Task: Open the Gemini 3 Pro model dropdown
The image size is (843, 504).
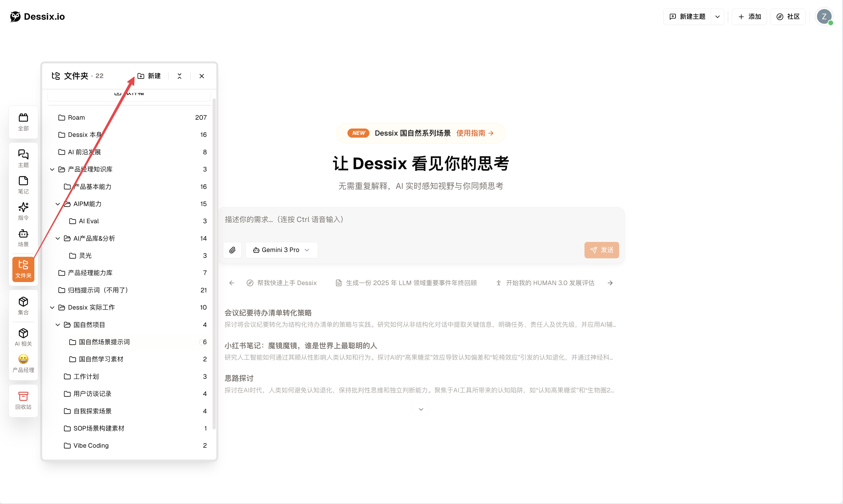Action: tap(282, 250)
